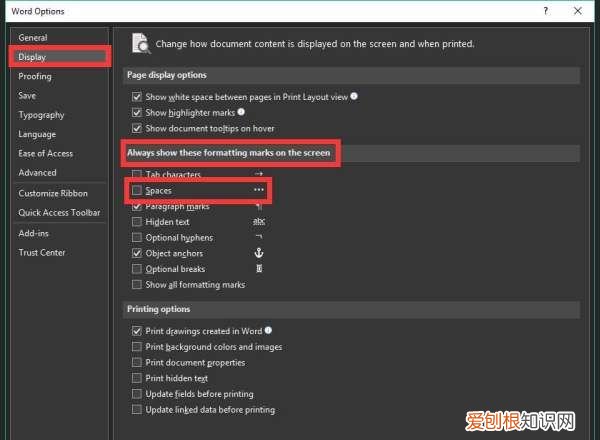This screenshot has width=600, height=440.
Task: Uncheck Paragraph marks checkbox
Action: click(137, 206)
